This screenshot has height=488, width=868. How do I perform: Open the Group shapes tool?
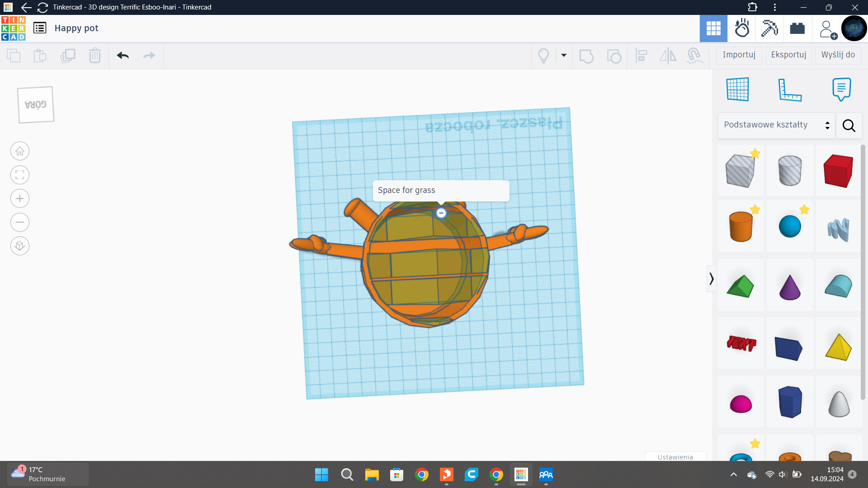[586, 56]
